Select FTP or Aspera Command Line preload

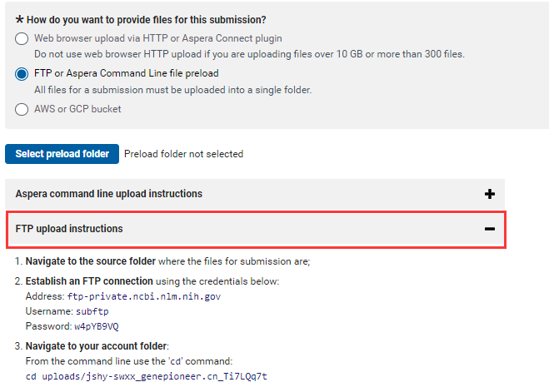[x=22, y=74]
